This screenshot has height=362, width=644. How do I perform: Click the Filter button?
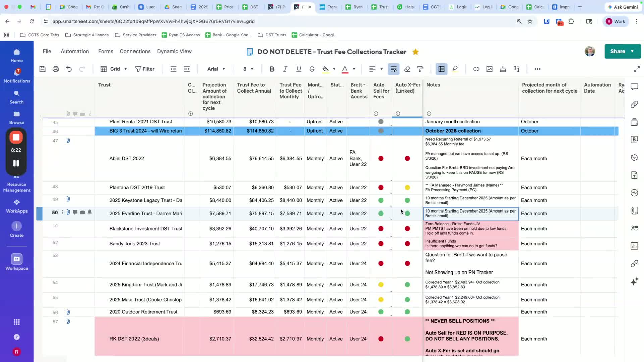[x=145, y=69]
